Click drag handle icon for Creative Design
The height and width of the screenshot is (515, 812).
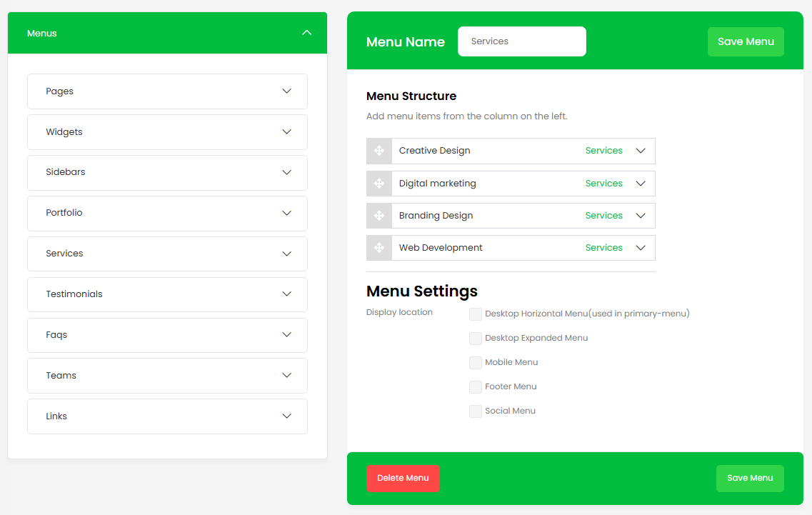[x=379, y=151]
